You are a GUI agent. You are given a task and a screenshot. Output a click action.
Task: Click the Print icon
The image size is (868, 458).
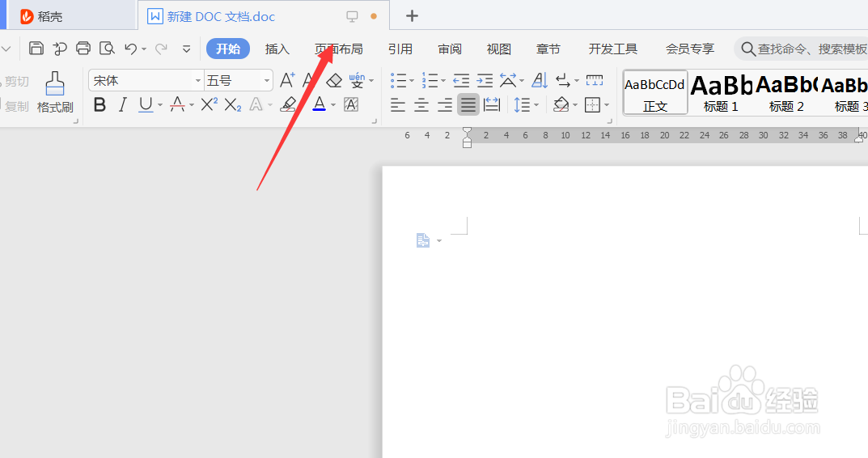click(83, 49)
